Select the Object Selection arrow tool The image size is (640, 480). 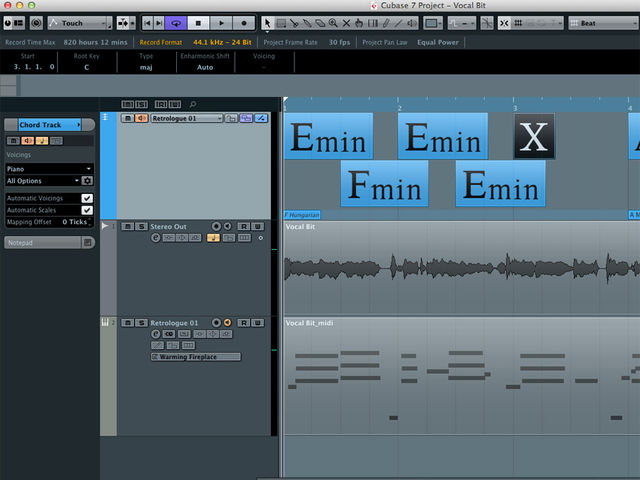coord(267,23)
